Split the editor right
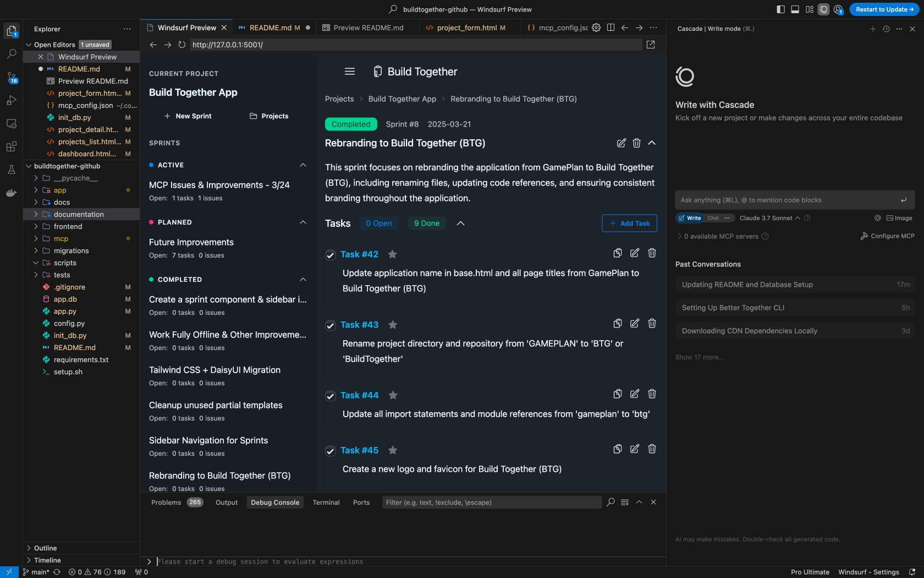924x578 pixels. click(x=610, y=28)
